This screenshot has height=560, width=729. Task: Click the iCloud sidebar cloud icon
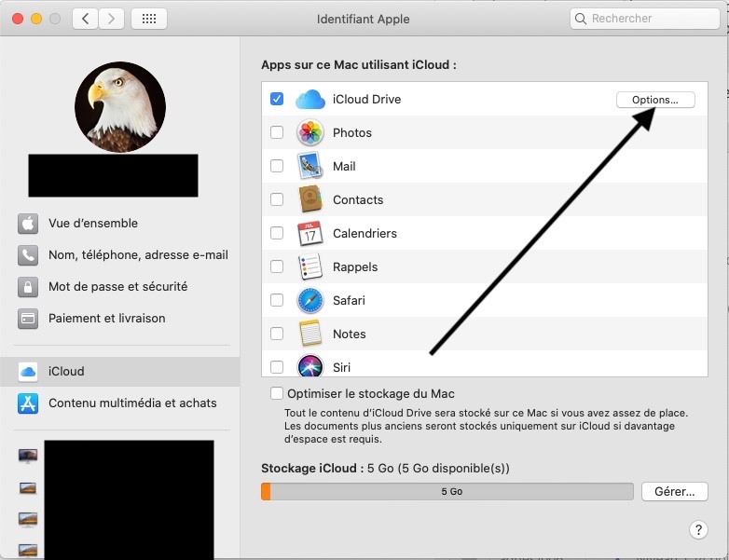tap(28, 372)
